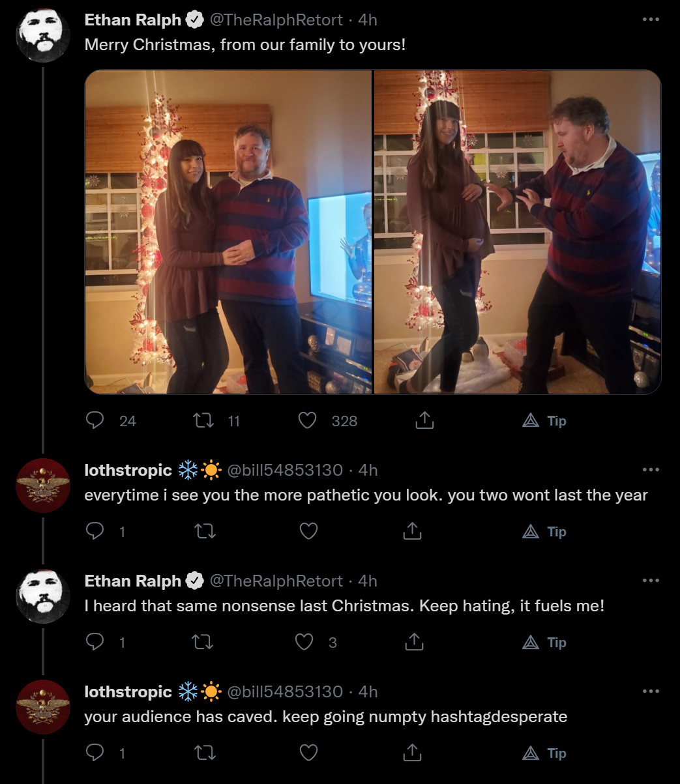Like the tweet with 328 likes
This screenshot has width=680, height=784.
308,420
